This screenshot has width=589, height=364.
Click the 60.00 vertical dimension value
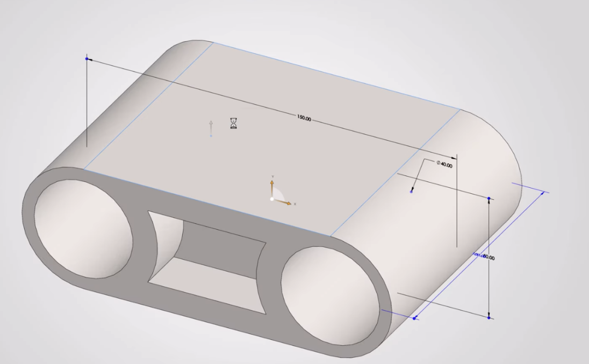pyautogui.click(x=490, y=258)
